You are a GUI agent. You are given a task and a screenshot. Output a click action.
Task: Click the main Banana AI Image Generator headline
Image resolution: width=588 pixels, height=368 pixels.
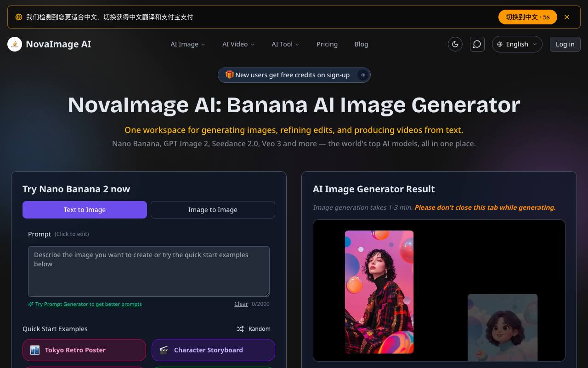coord(294,105)
